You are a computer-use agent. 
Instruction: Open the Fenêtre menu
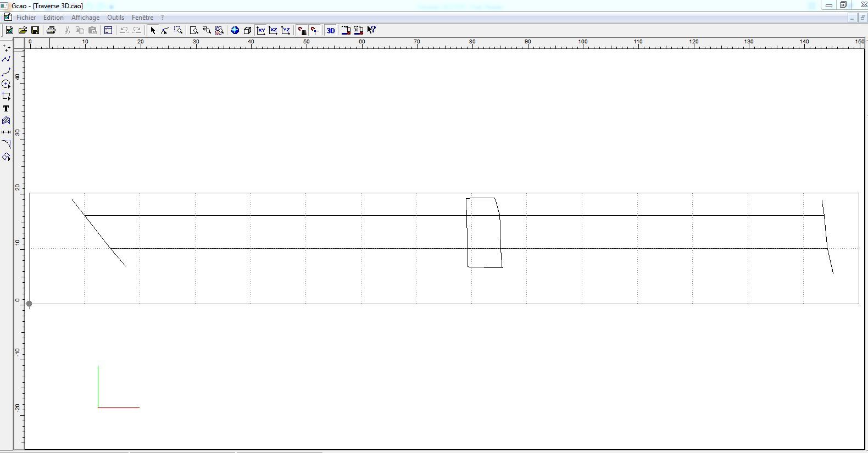pyautogui.click(x=143, y=18)
